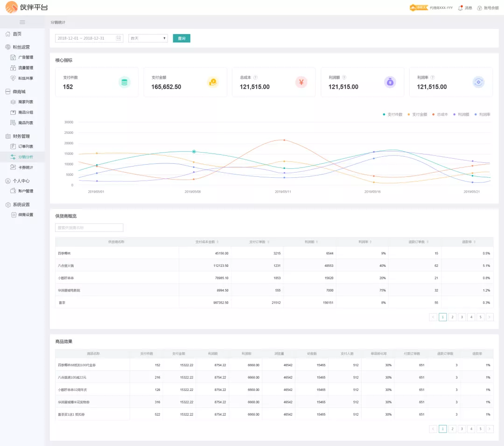Open the 昨天 period dropdown
The height and width of the screenshot is (446, 504).
point(148,38)
